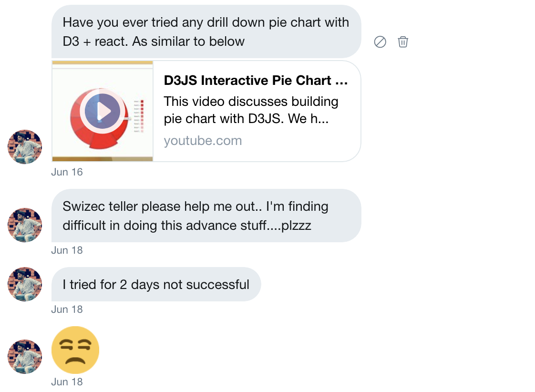Image resolution: width=535 pixels, height=392 pixels.
Task: Click the trash icon to delete the message
Action: (403, 42)
